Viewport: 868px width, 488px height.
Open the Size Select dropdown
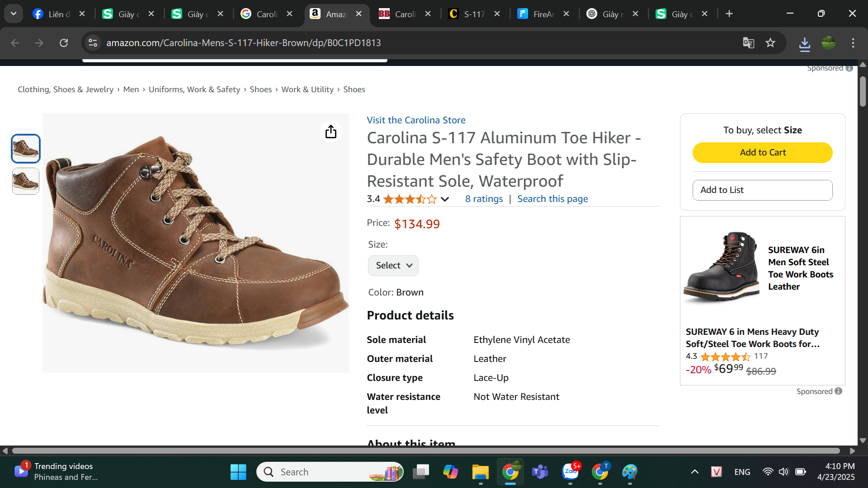(393, 266)
